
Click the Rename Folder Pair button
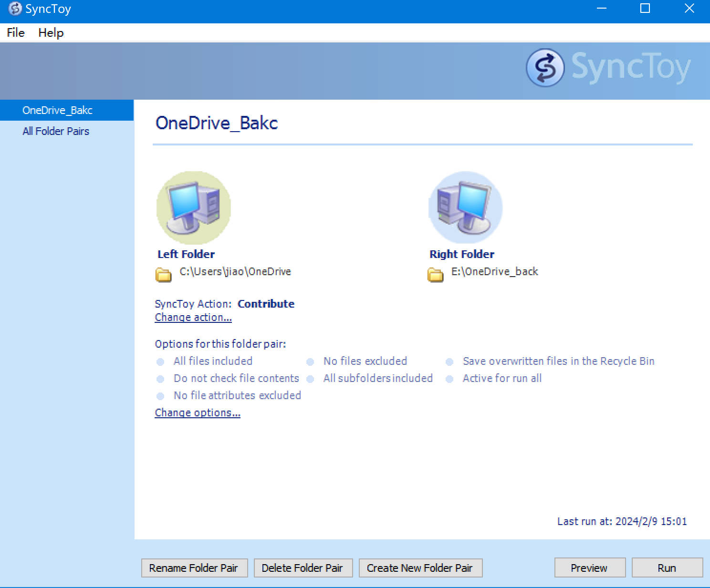click(x=194, y=568)
